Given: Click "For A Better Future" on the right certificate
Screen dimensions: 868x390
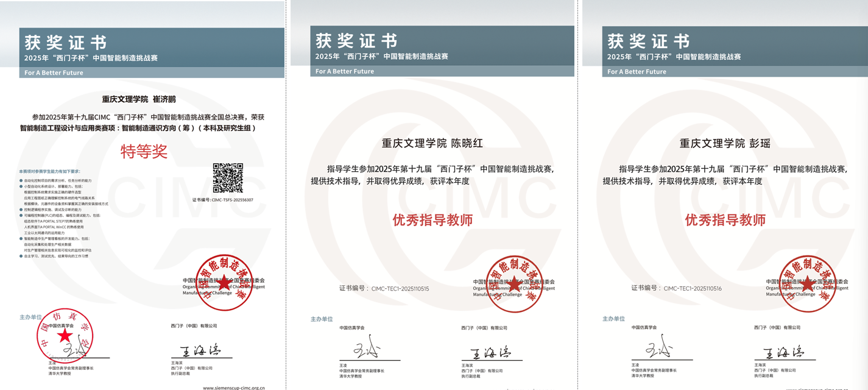Looking at the screenshot, I should click(637, 71).
